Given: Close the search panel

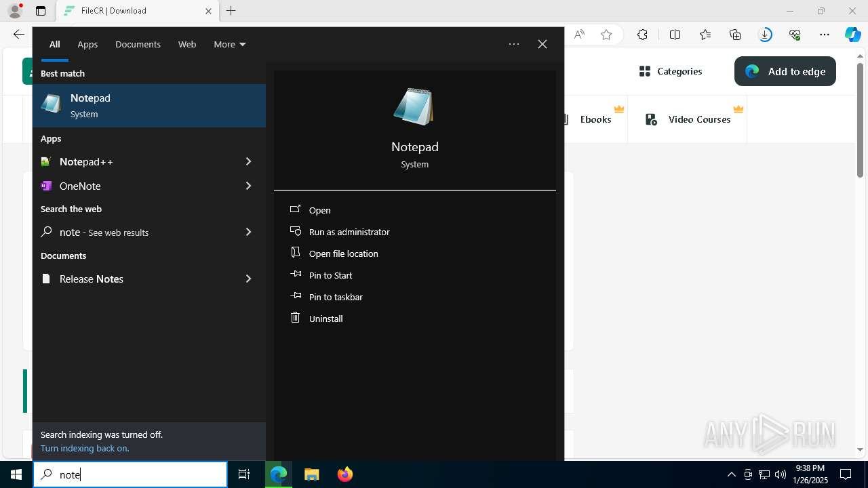Looking at the screenshot, I should coord(542,44).
